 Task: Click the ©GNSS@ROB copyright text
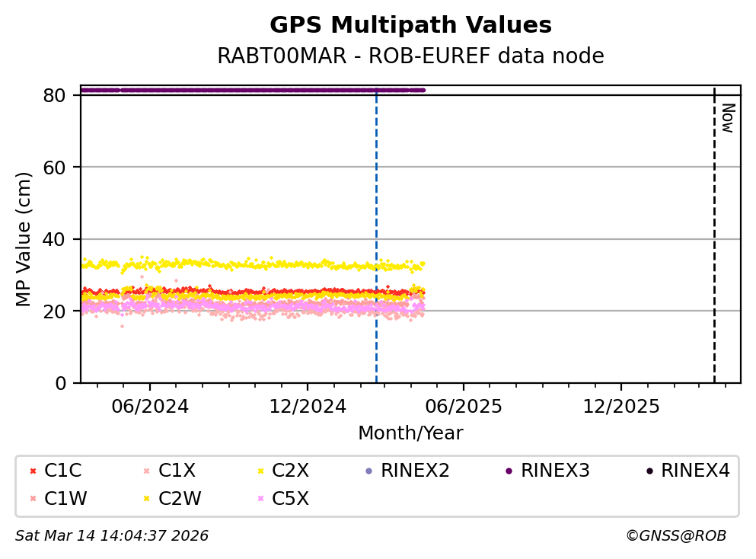(x=675, y=536)
